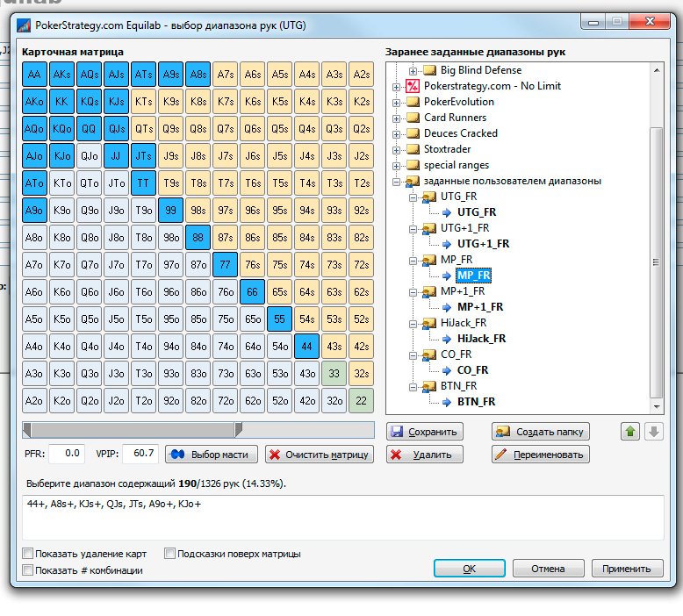This screenshot has height=616, width=683.
Task: Click the 'Удалить' delete button
Action: point(424,455)
